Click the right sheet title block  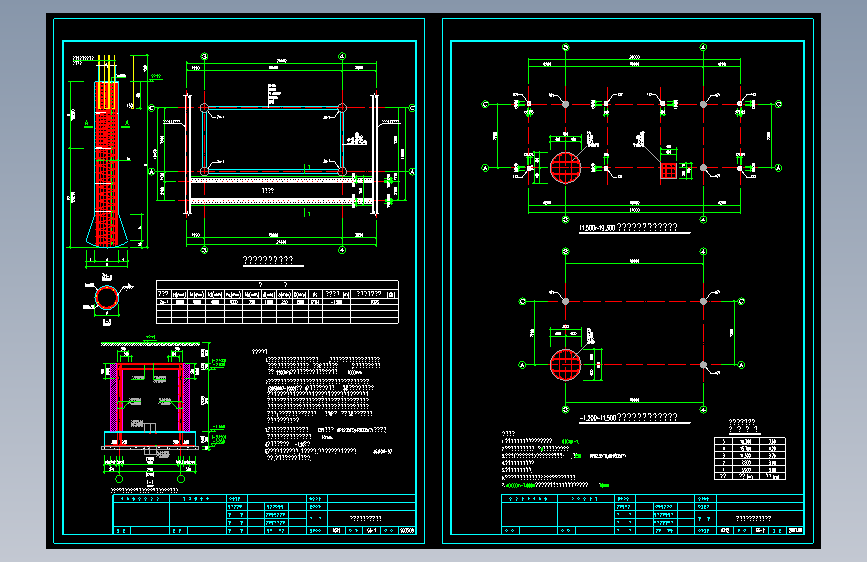[x=652, y=514]
